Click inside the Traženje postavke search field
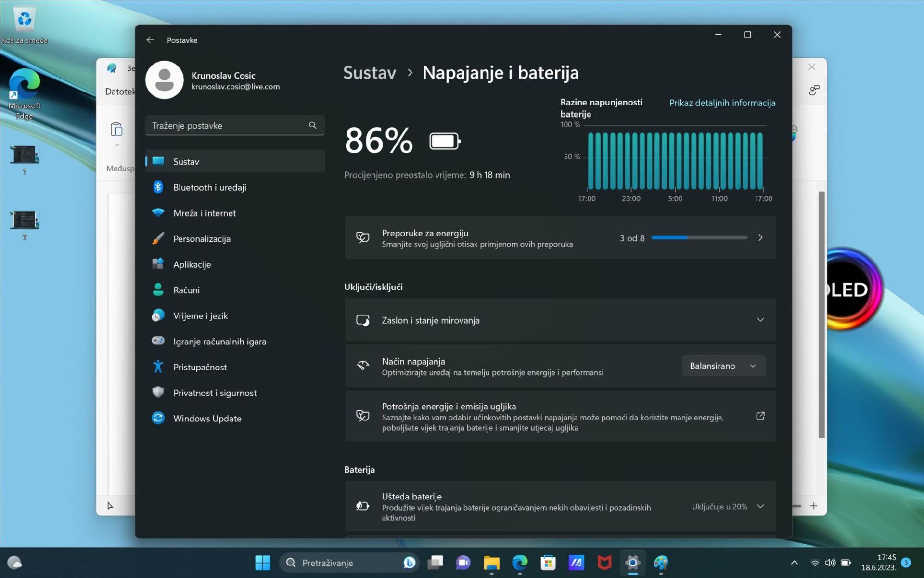This screenshot has width=924, height=578. tap(226, 125)
